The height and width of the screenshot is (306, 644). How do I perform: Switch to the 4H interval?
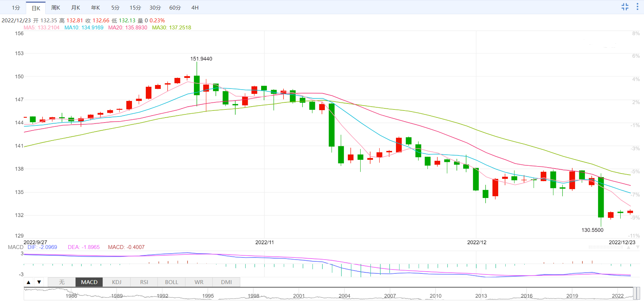[195, 8]
